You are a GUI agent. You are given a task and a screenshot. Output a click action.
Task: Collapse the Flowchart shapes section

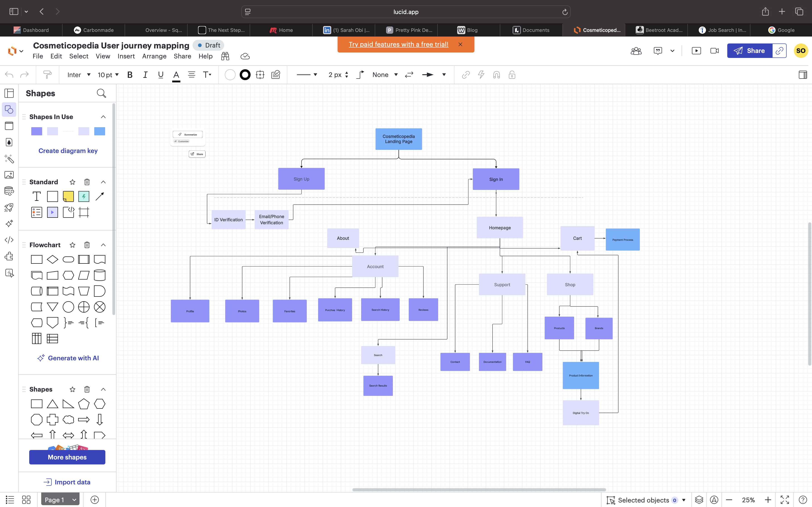103,245
